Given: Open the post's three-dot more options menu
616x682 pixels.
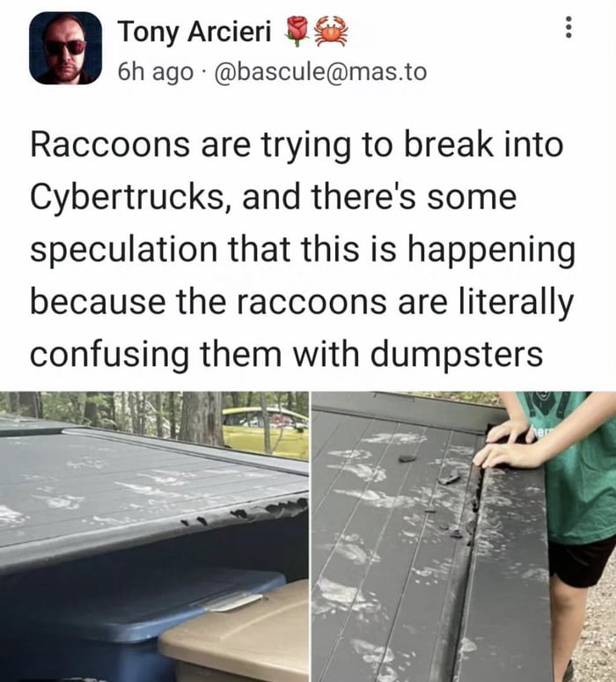Looking at the screenshot, I should coord(568,28).
